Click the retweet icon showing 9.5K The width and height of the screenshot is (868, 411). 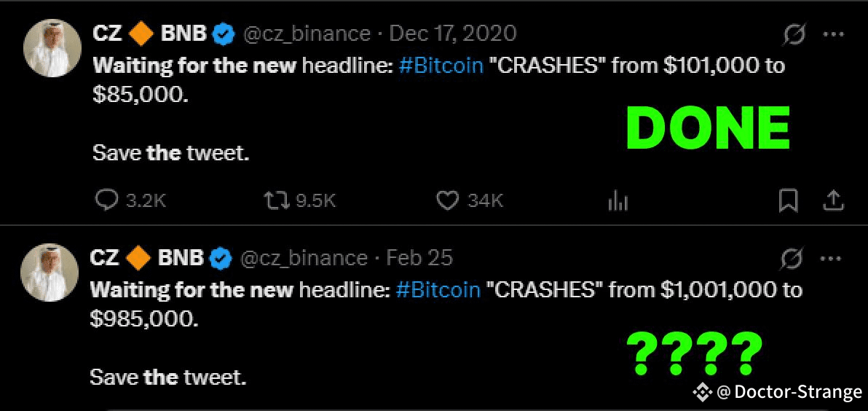coord(276,200)
